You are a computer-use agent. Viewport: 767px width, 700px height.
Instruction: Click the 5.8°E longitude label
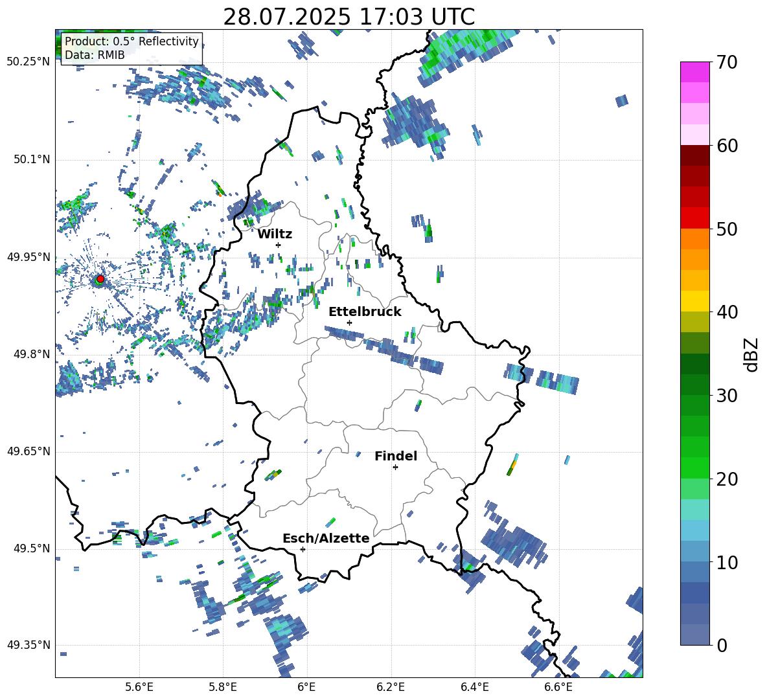click(223, 687)
